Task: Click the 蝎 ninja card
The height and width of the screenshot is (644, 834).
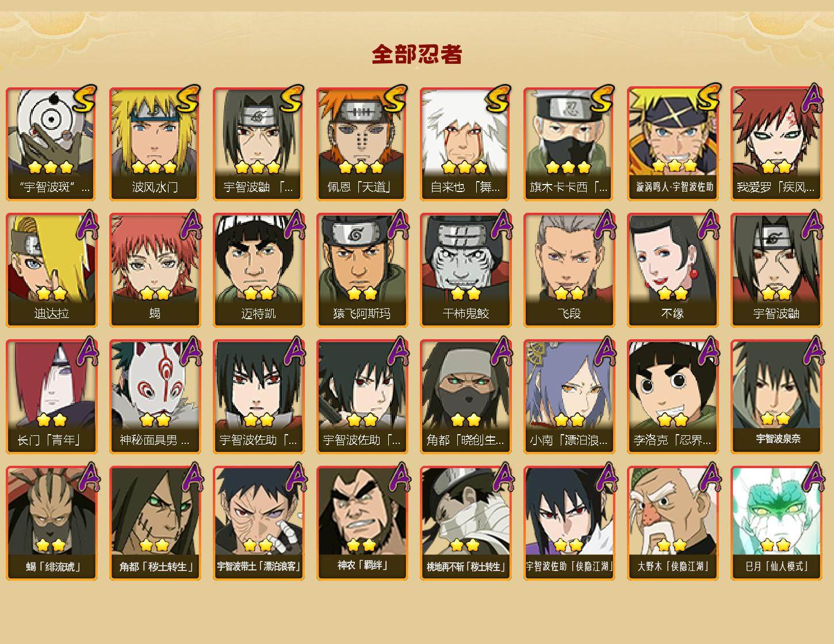Action: tap(155, 270)
